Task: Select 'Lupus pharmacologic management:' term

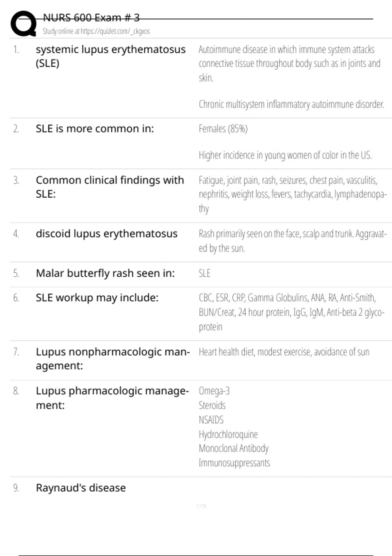Action: tap(112, 398)
